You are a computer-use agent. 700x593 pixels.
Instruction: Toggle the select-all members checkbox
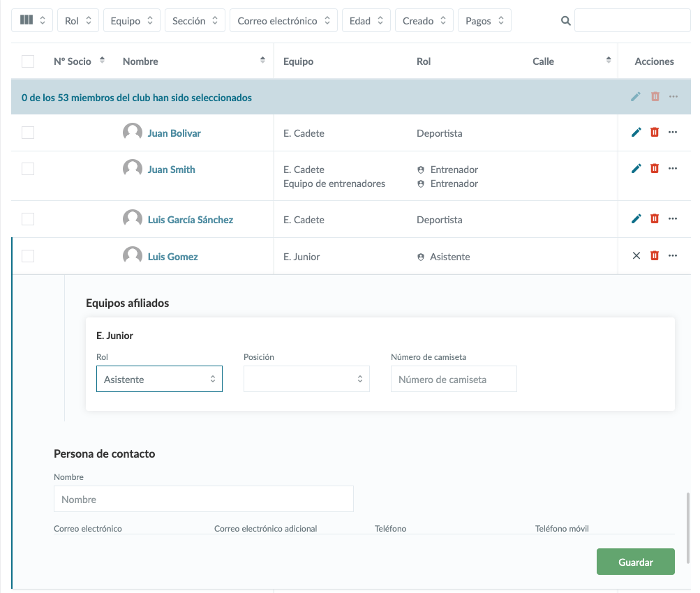(28, 61)
